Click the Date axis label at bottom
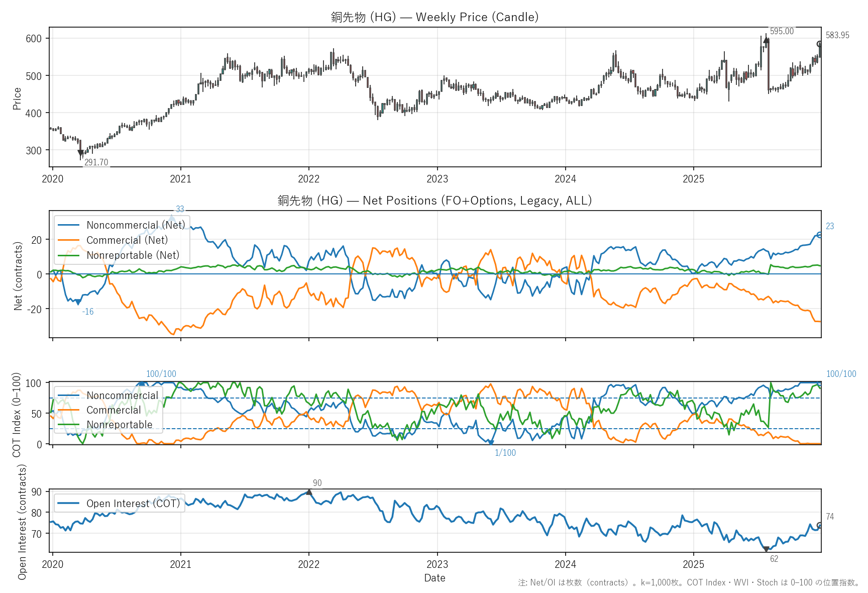 pos(435,578)
